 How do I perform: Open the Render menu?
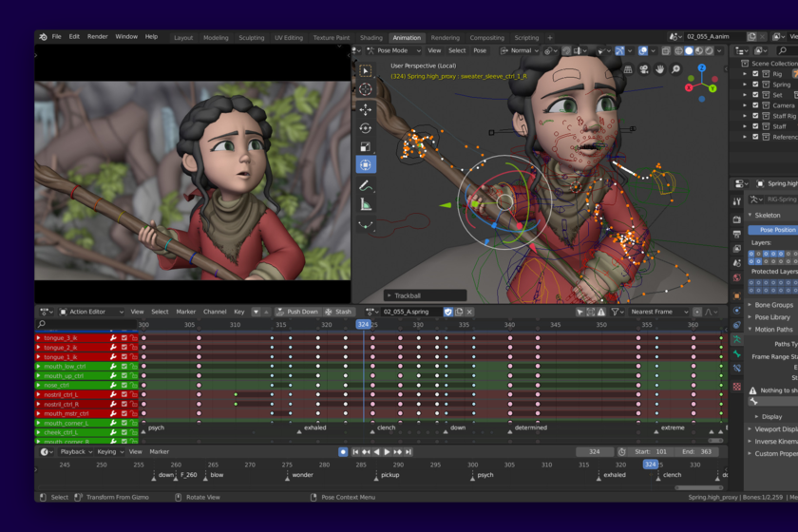click(x=98, y=37)
